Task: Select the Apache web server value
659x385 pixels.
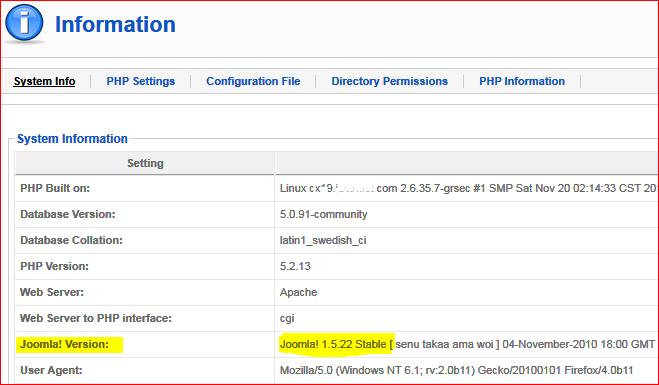Action: coord(298,293)
